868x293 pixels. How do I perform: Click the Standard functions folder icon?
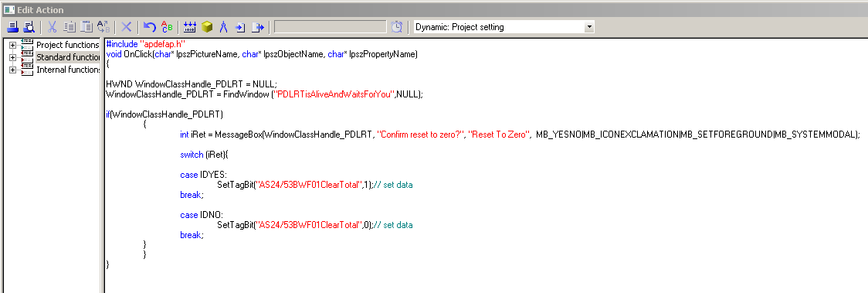pos(26,57)
